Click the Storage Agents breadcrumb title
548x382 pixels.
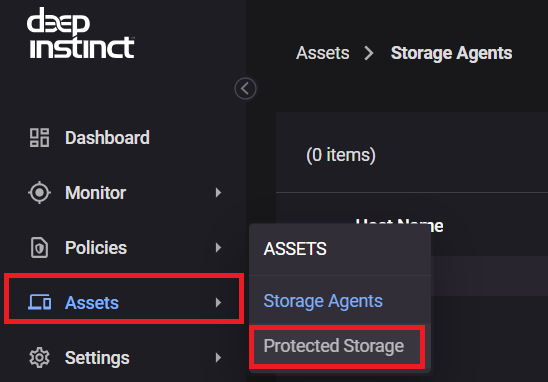[x=452, y=53]
